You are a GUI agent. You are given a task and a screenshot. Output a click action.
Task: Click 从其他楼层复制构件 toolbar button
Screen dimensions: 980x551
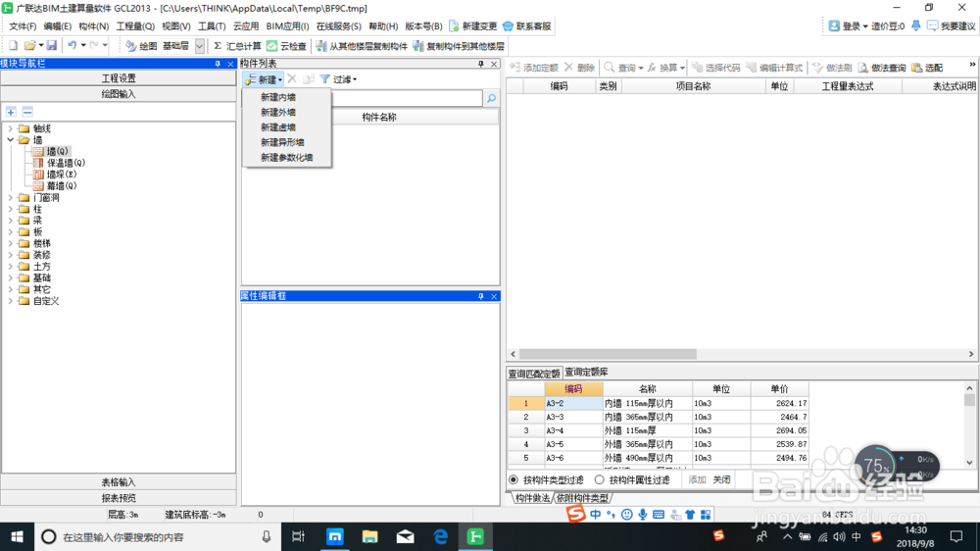pos(362,46)
